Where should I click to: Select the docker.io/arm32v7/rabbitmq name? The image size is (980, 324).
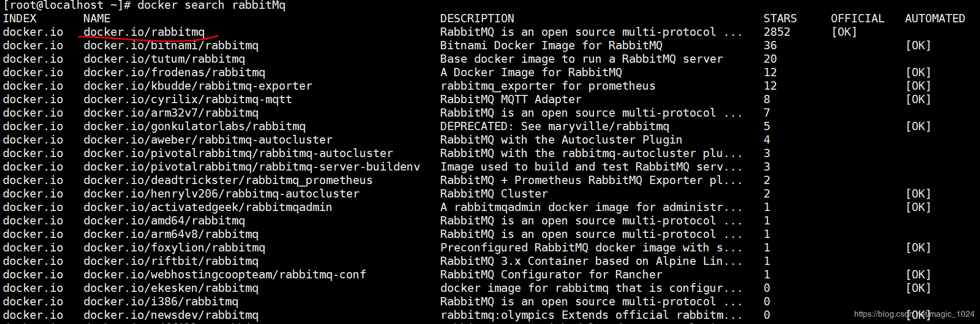click(171, 113)
